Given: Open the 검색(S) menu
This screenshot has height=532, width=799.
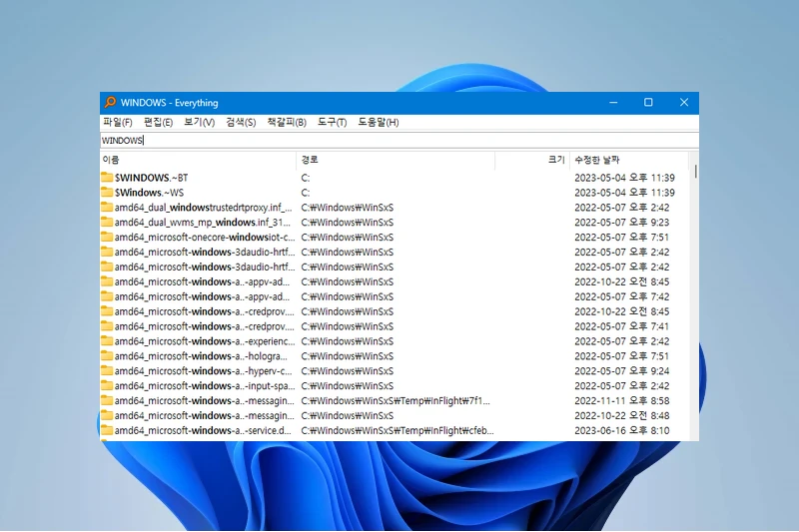Looking at the screenshot, I should click(x=241, y=122).
